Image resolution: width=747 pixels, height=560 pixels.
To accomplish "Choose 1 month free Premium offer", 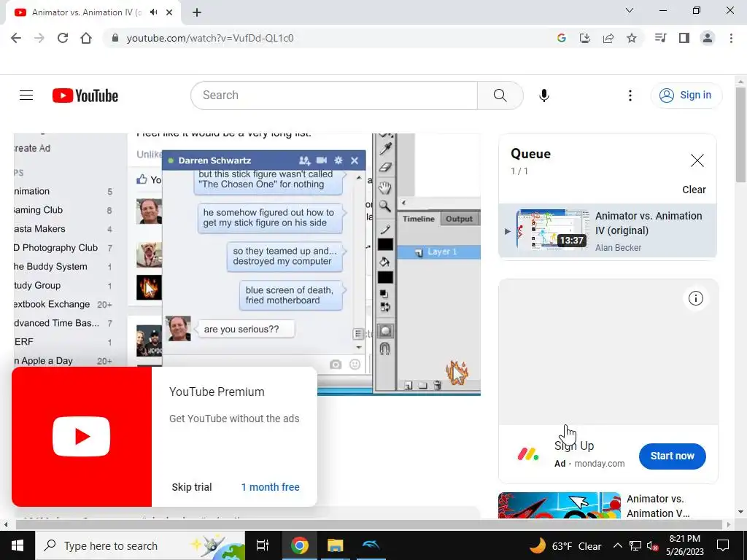I will click(270, 487).
